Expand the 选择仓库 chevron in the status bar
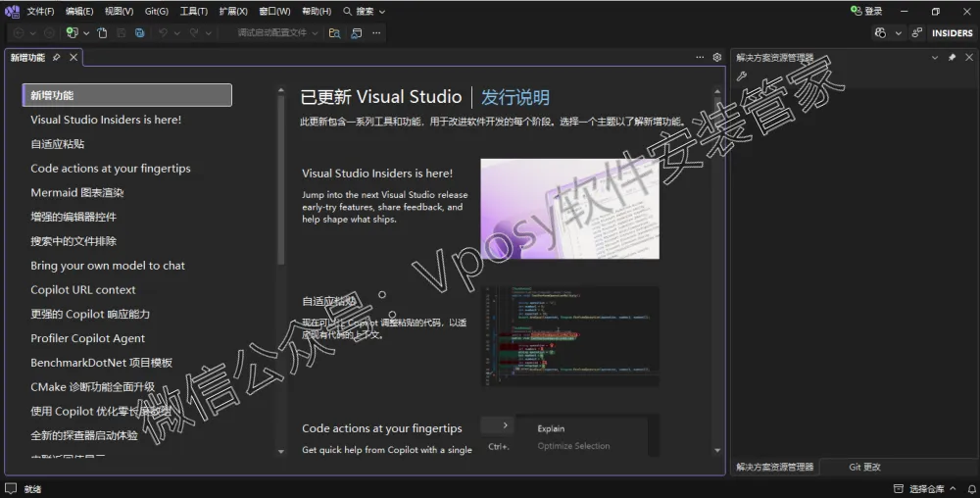 (953, 488)
